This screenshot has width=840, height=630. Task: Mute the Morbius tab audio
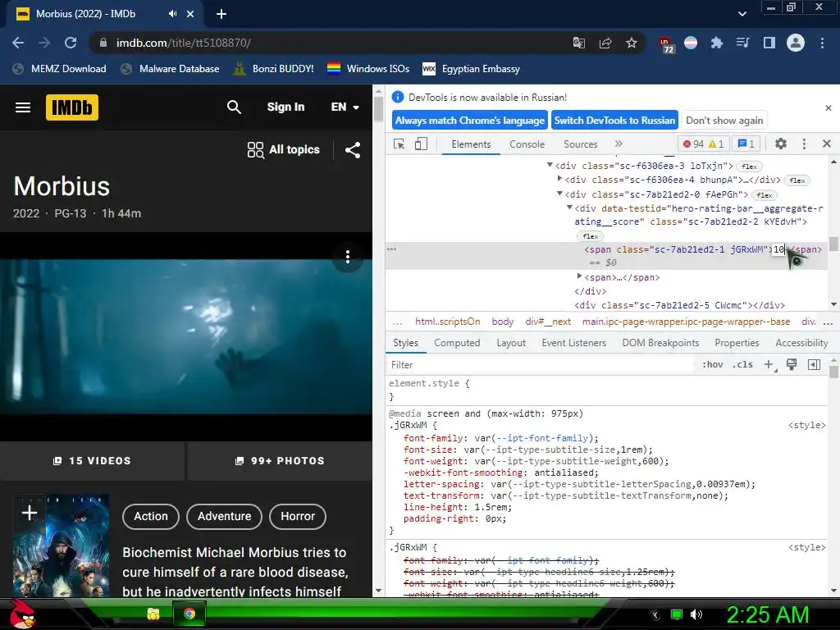[172, 14]
